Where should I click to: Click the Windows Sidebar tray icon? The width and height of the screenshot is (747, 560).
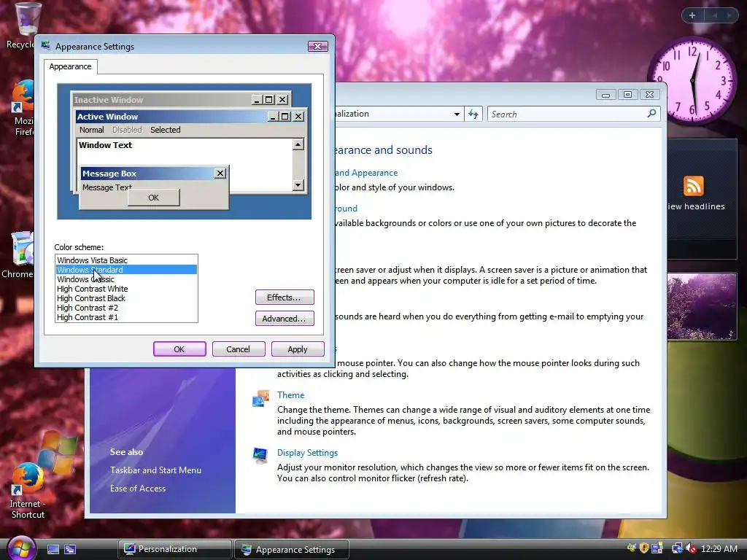pyautogui.click(x=657, y=548)
